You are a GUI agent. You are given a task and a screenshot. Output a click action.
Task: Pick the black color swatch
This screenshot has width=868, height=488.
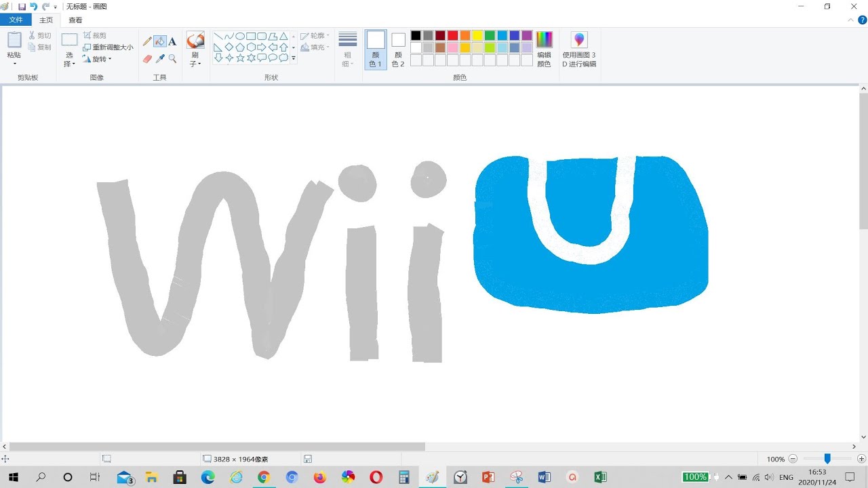pyautogui.click(x=416, y=36)
